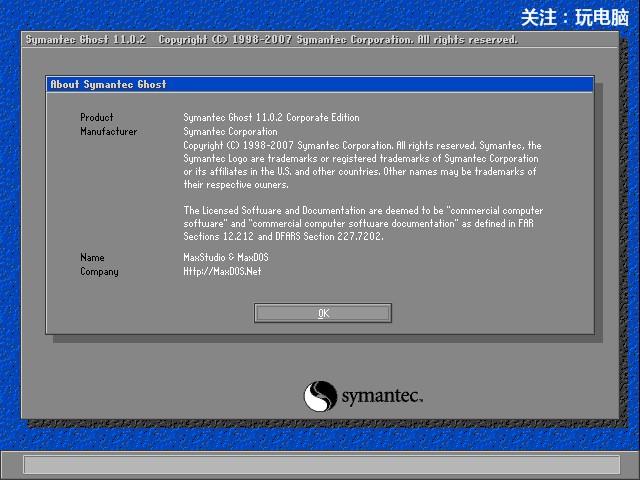This screenshot has width=640, height=480.
Task: Click the Chinese watermark text in corner
Action: click(x=575, y=18)
